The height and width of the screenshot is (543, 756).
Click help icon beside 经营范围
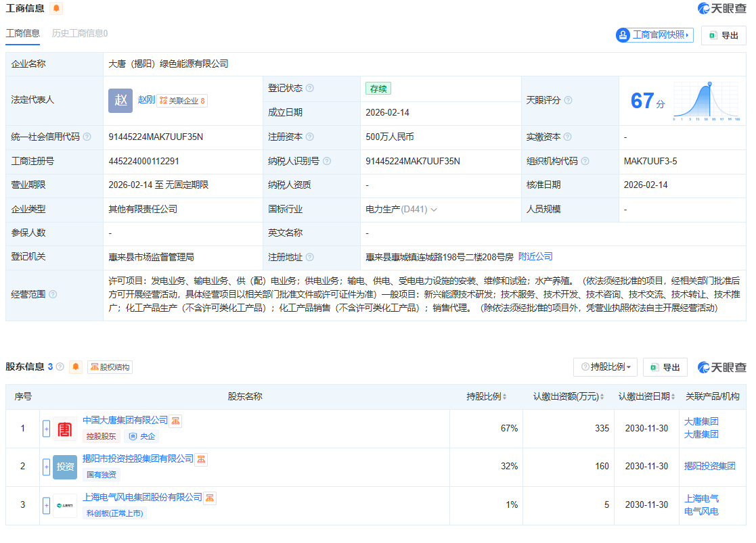coord(53,294)
